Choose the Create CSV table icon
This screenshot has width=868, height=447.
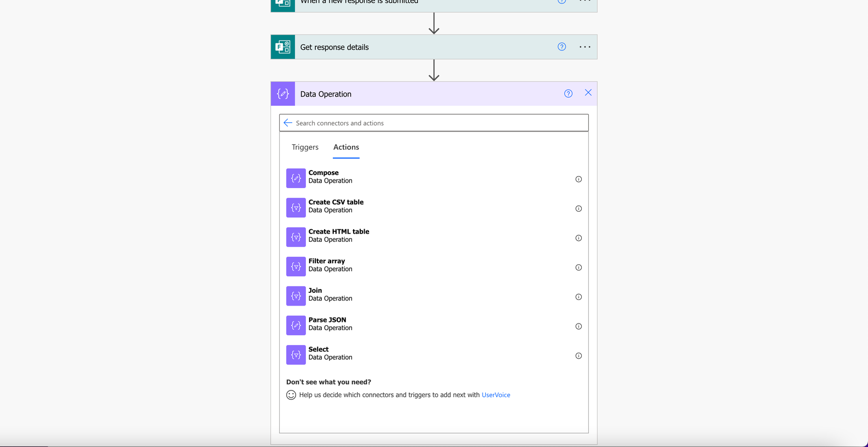pyautogui.click(x=296, y=208)
